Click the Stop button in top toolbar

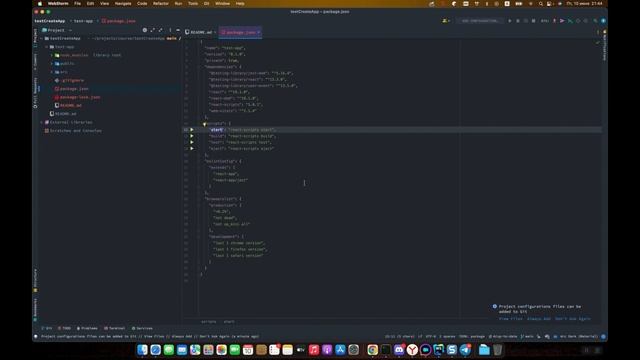533,21
